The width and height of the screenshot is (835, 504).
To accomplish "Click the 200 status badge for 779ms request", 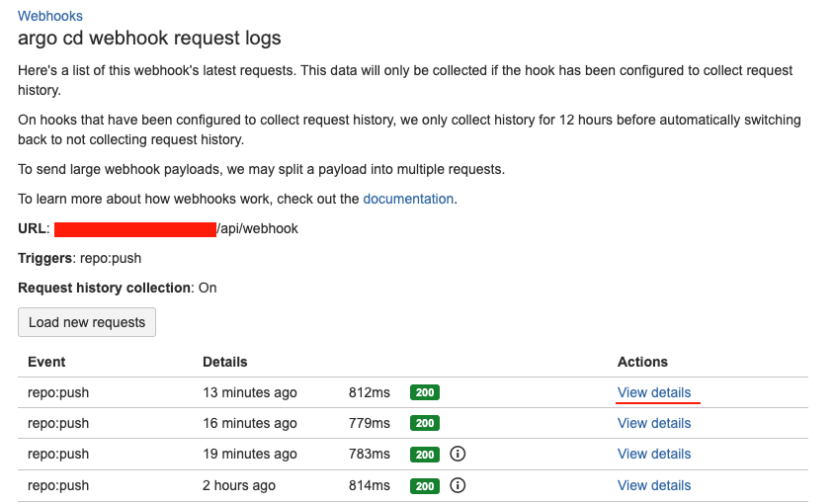I will click(x=425, y=423).
